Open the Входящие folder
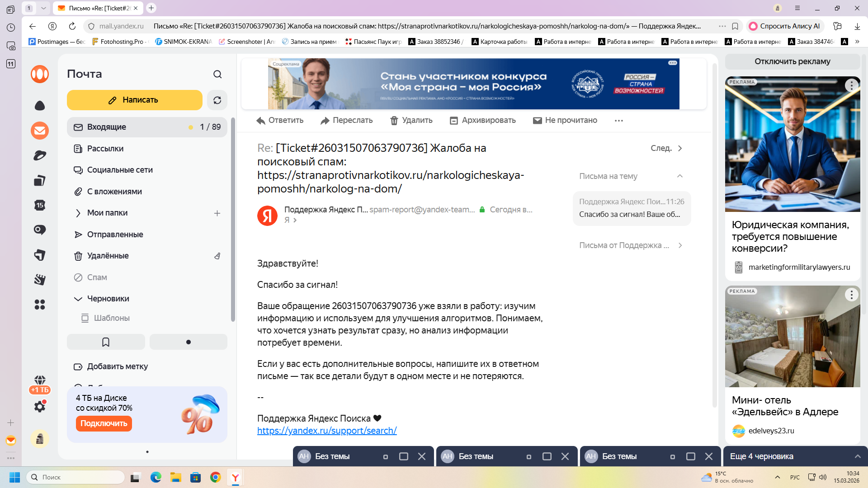This screenshot has width=868, height=488. click(107, 127)
